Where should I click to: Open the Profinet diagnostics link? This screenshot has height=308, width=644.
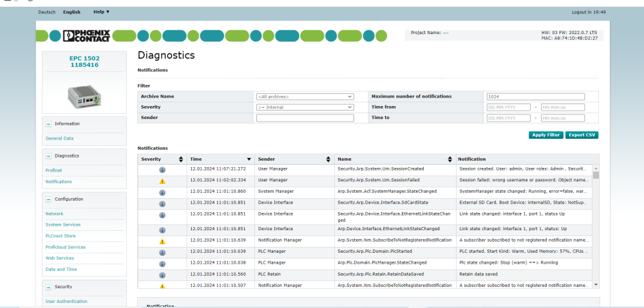tap(53, 170)
